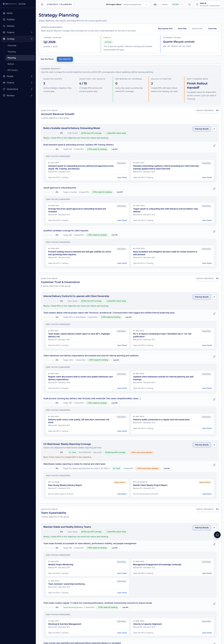The height and width of the screenshot is (644, 224).
Task: Open the All Project Work dropdown
Action: [x=127, y=4]
